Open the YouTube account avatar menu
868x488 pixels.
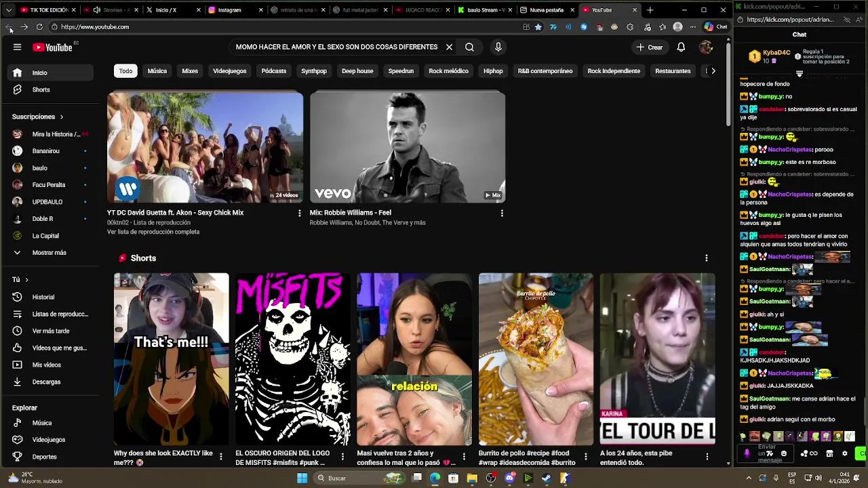click(706, 47)
